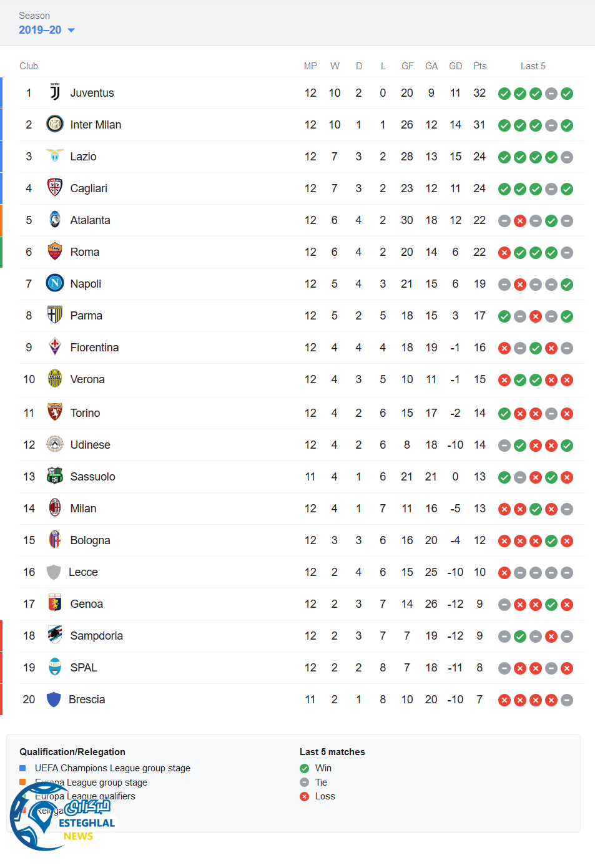Click Juventus's most recent match result icon
Viewport: 595px width, 868px height.
[x=567, y=94]
